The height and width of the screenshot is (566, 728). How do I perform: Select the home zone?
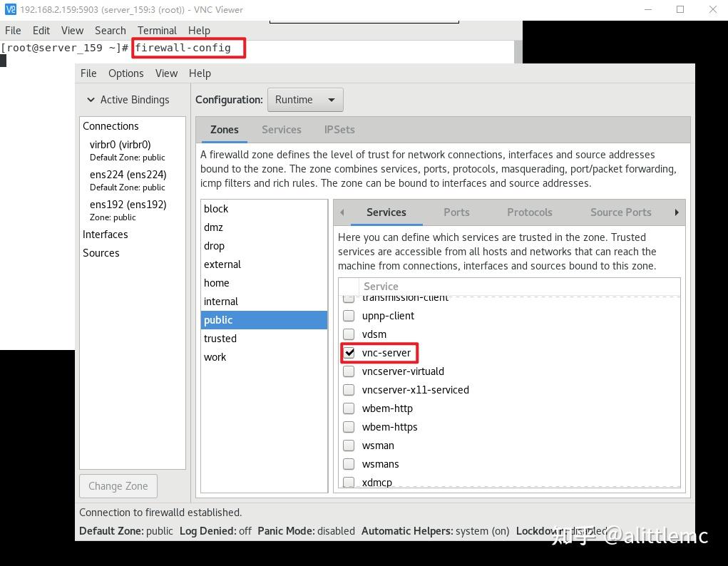(265, 283)
